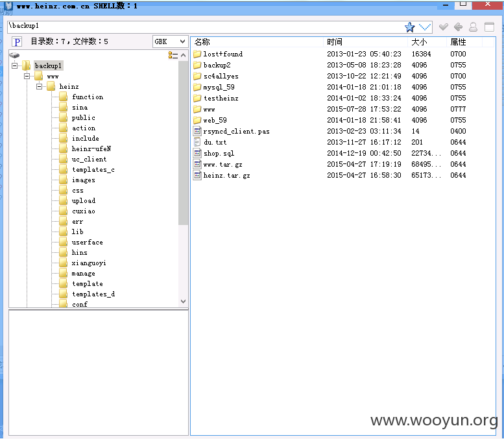504x439 pixels.
Task: Collapse the backup1 tree node
Action: pyautogui.click(x=14, y=65)
